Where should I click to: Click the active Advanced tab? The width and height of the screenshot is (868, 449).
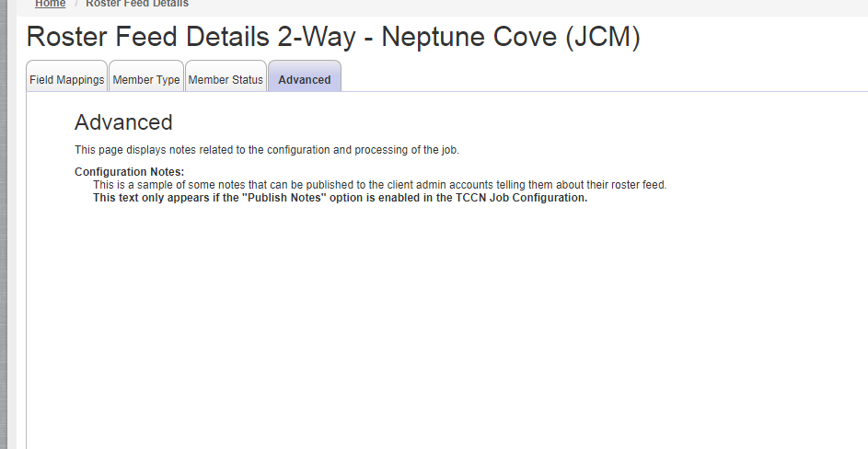[305, 80]
